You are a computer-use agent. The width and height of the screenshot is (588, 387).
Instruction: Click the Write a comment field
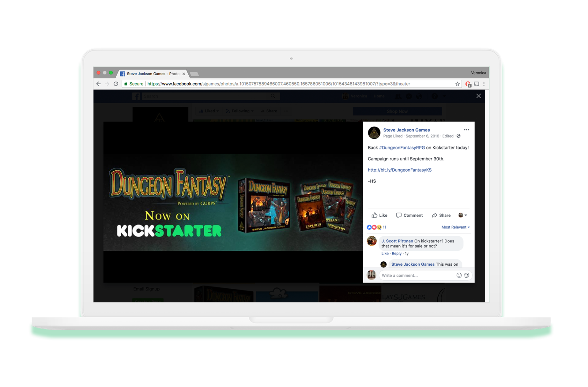tap(417, 275)
